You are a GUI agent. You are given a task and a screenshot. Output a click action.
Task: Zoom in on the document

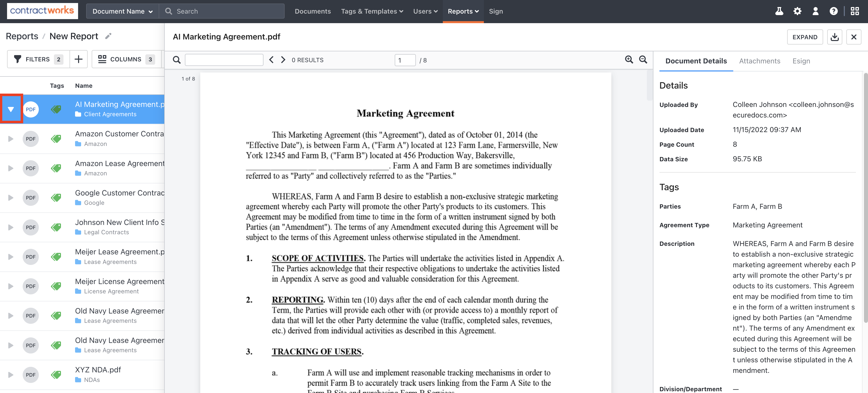[629, 60]
